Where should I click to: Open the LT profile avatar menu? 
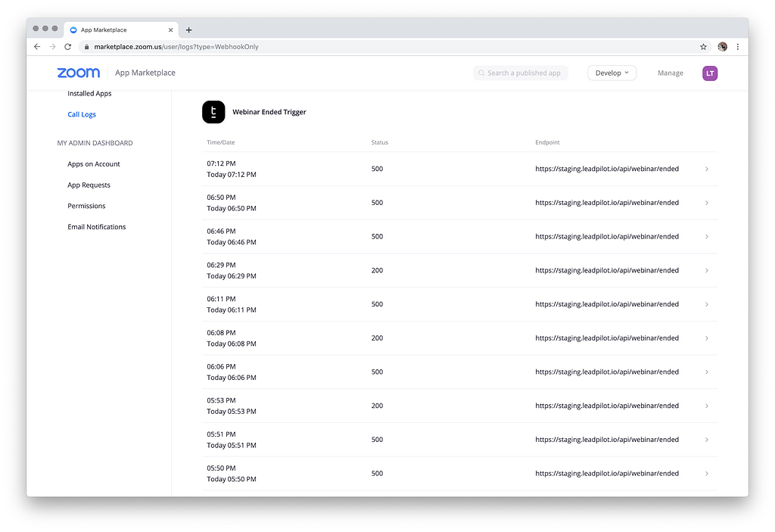709,73
